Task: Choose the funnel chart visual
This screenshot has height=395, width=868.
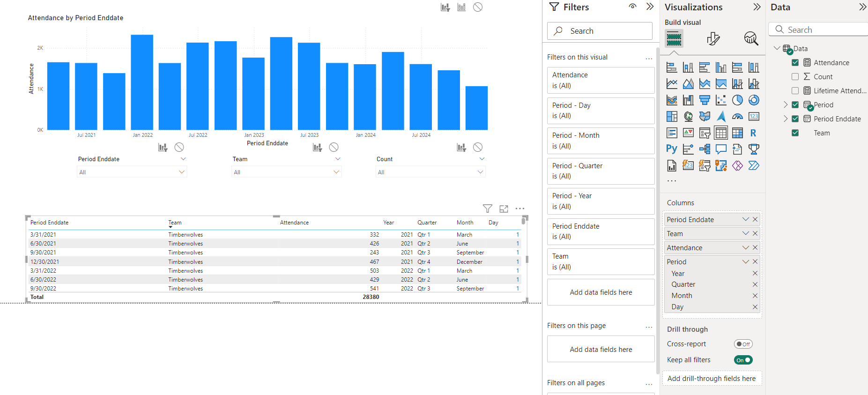Action: tap(705, 100)
